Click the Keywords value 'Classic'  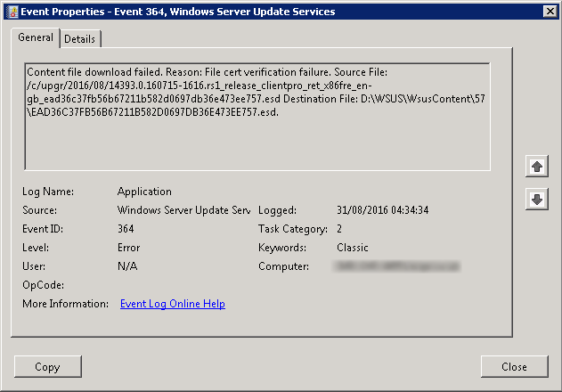coord(353,248)
